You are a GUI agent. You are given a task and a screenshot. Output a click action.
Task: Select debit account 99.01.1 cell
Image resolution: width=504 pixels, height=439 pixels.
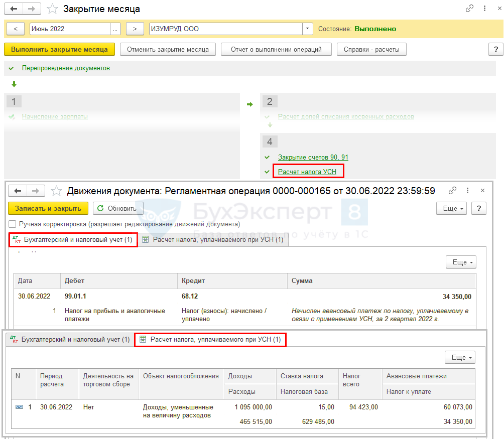pos(75,296)
